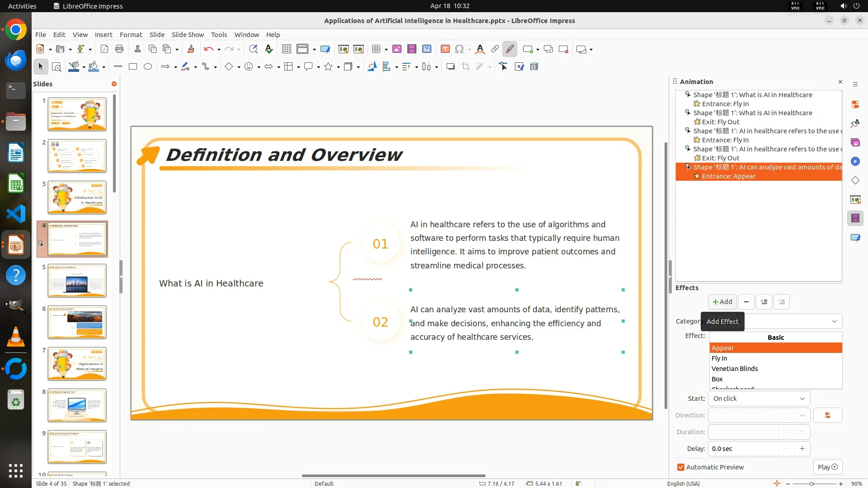
Task: Click the zoom slider in status bar
Action: tap(812, 483)
